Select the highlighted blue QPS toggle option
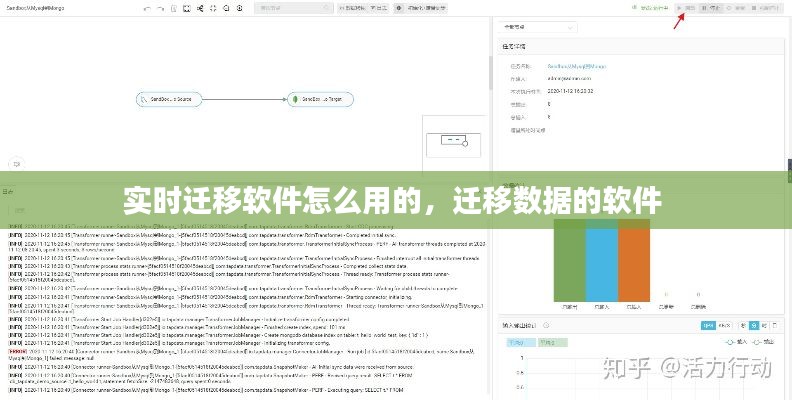 point(708,325)
